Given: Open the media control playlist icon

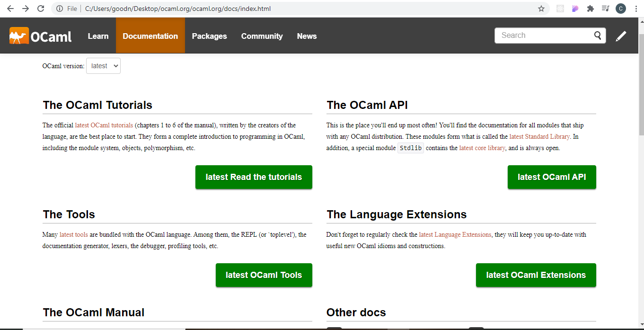Looking at the screenshot, I should pyautogui.click(x=605, y=9).
